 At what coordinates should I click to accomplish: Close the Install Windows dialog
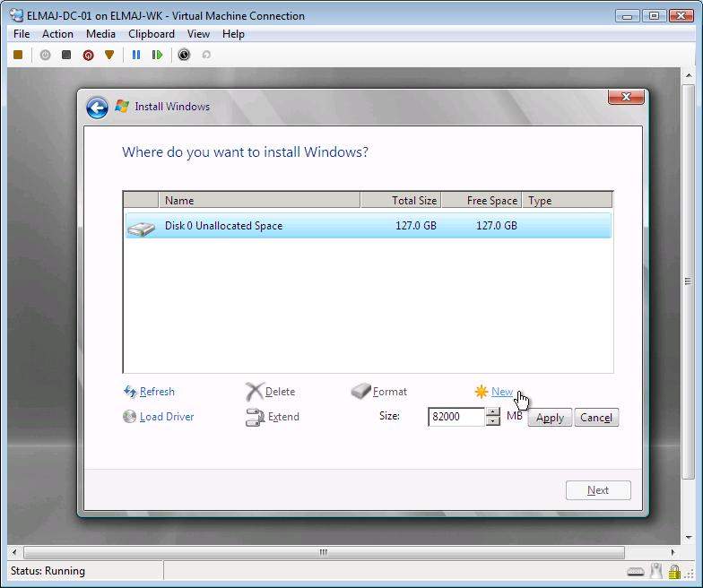pos(626,97)
